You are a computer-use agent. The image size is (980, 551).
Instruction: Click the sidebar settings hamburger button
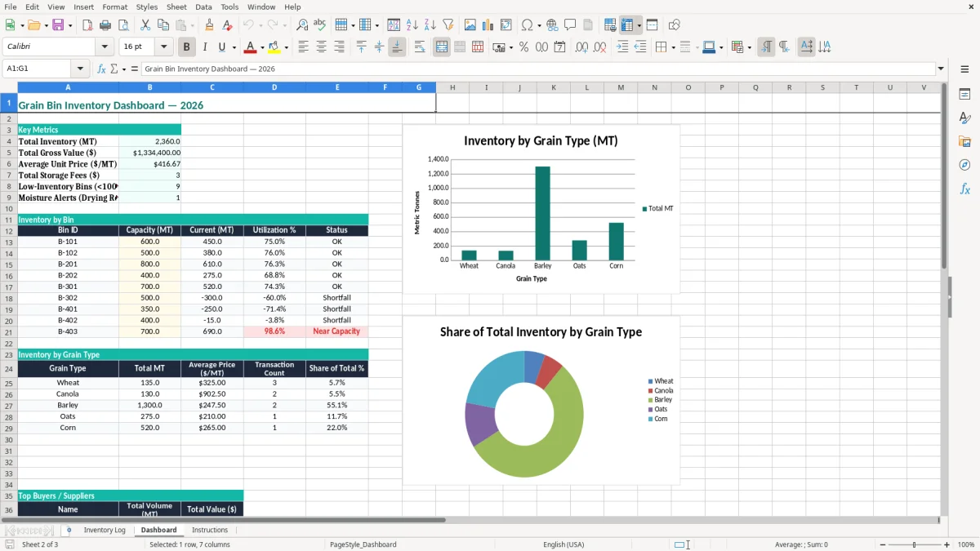click(x=964, y=69)
